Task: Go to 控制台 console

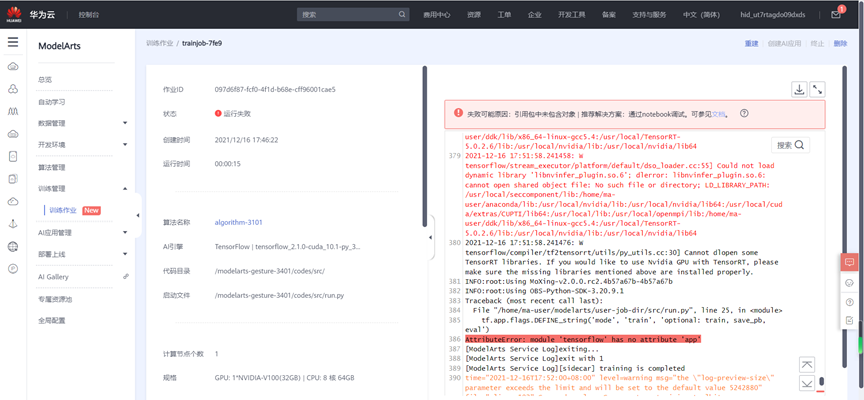Action: pos(89,15)
